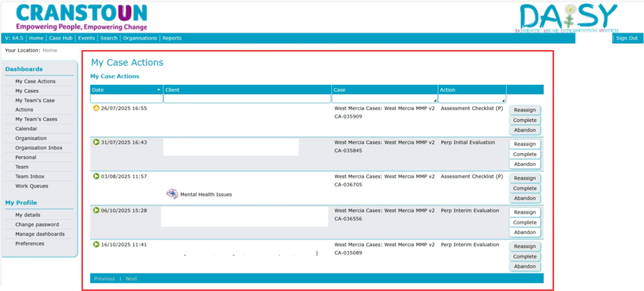Go to Work Queues in Dashboards sidebar
Viewport: 644px width, 291px height.
(32, 186)
